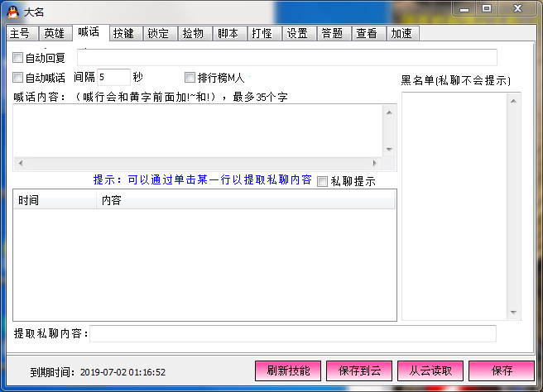Click the 保存到云 button
This screenshot has width=543, height=392.
[x=359, y=370]
